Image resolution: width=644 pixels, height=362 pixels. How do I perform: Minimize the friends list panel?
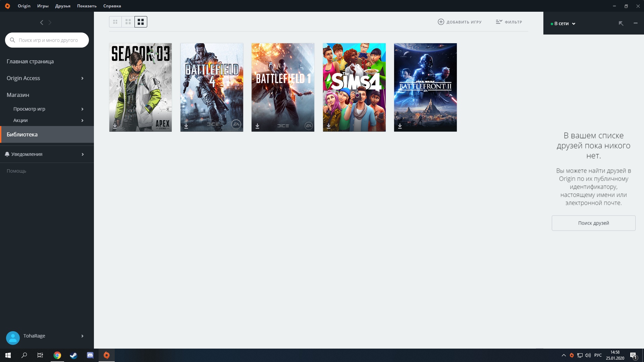coord(635,23)
